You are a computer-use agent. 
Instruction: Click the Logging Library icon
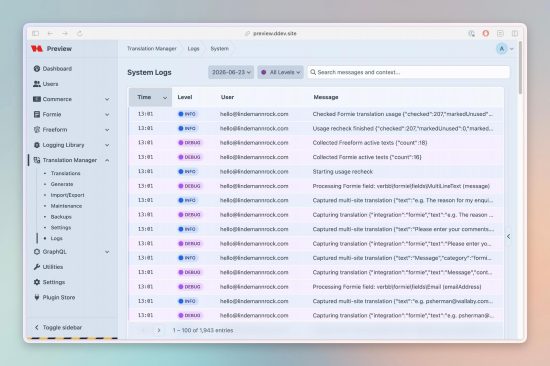(36, 145)
